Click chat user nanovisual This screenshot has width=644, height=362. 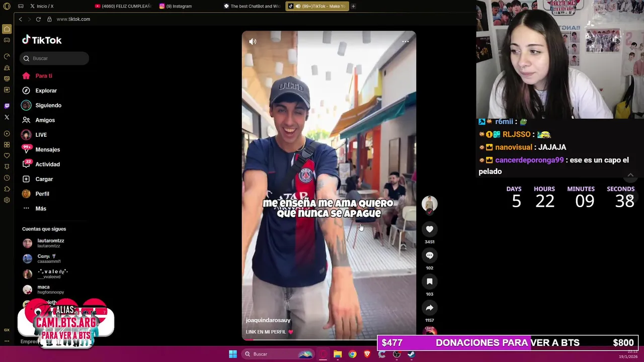coord(513,147)
